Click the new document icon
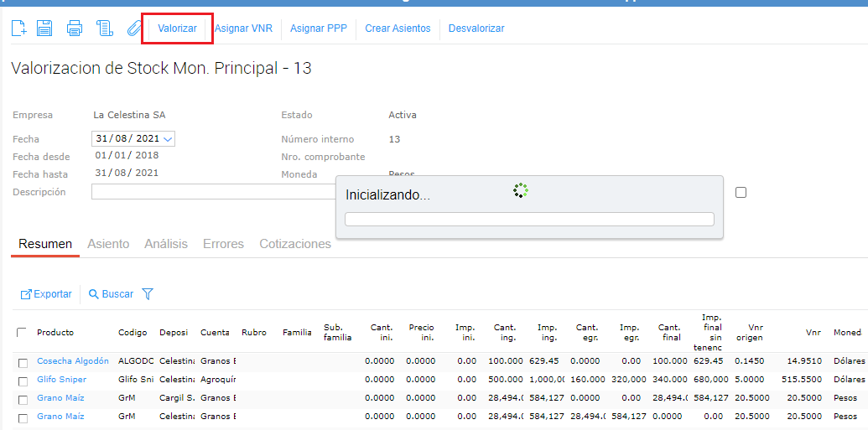This screenshot has width=868, height=430. coord(19,28)
